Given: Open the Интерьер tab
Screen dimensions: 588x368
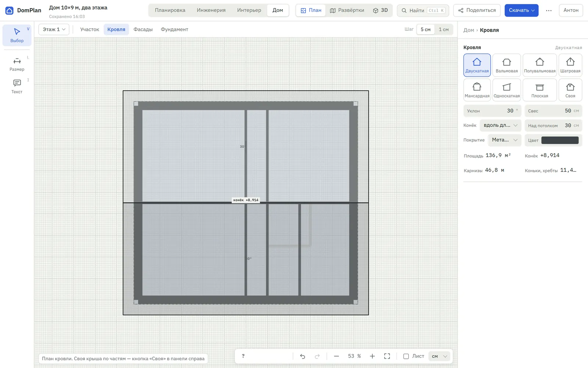Looking at the screenshot, I should point(249,10).
